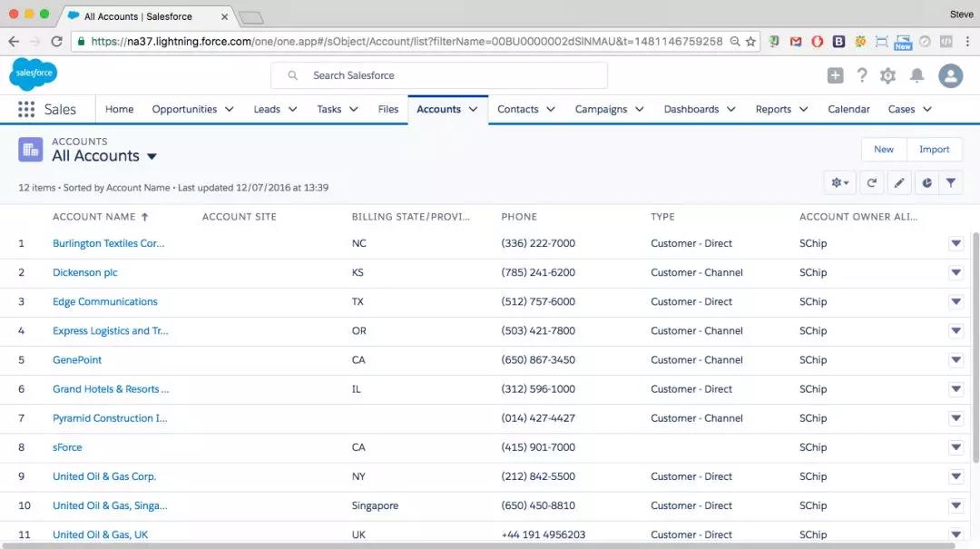Refresh the accounts list view
Screen dimensions: 980x549
(871, 182)
